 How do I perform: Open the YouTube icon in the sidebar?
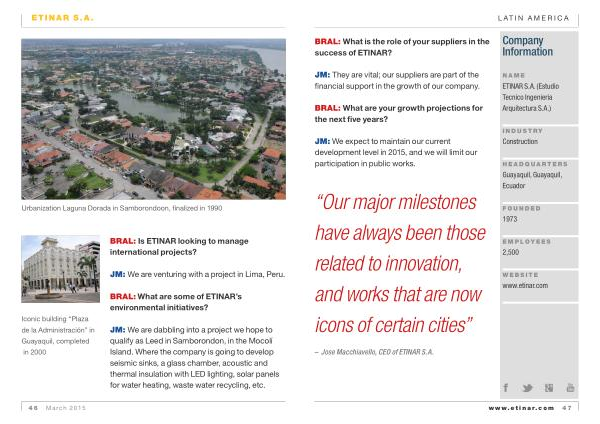pyautogui.click(x=570, y=388)
